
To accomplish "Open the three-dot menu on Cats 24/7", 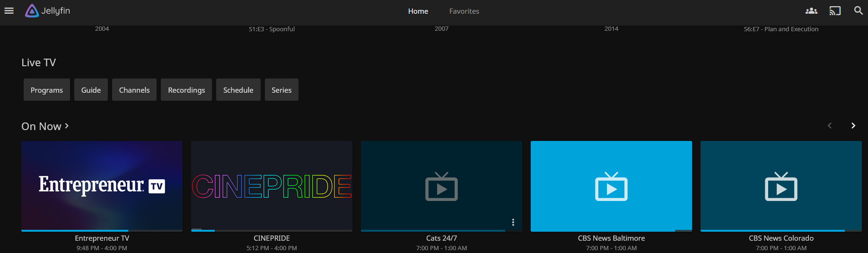I will pos(513,222).
